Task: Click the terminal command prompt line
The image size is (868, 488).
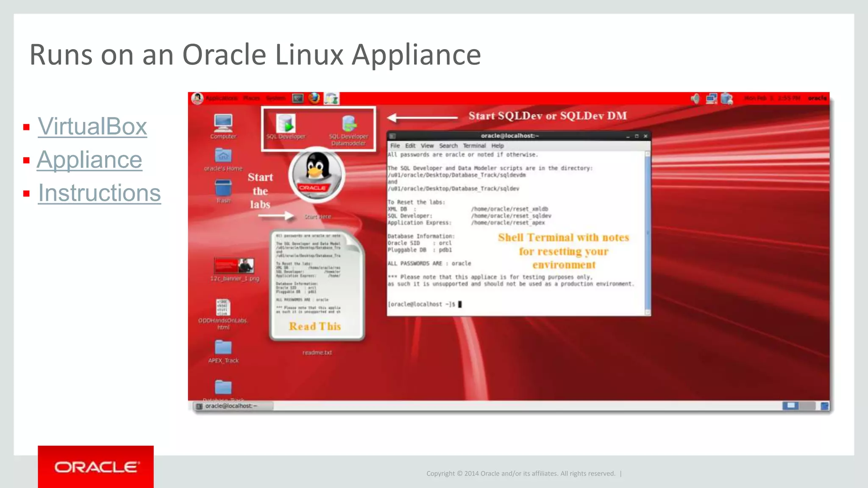Action: coord(425,304)
